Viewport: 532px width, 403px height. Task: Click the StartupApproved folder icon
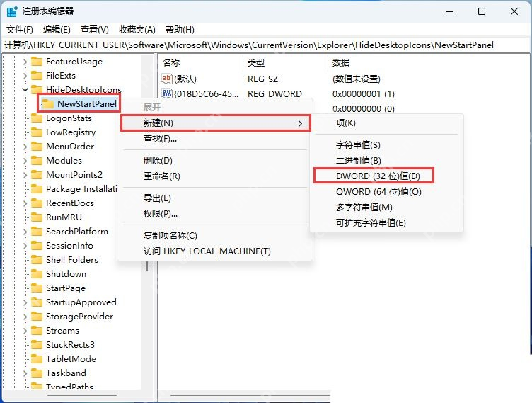[37, 302]
